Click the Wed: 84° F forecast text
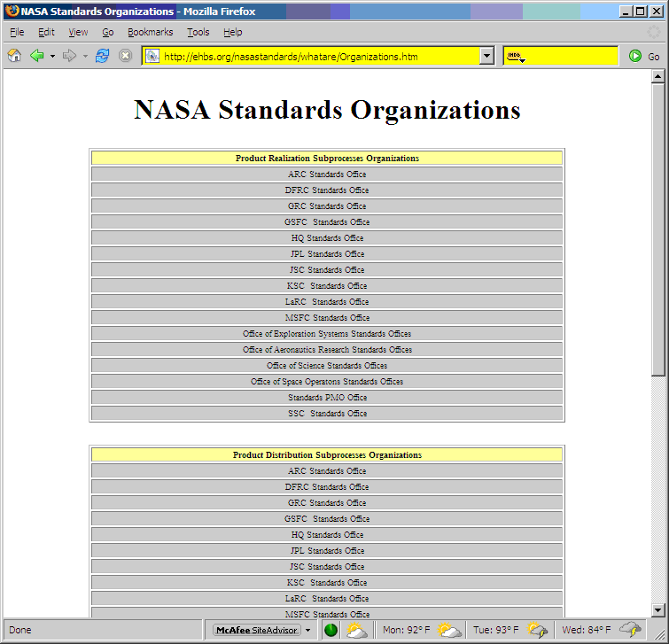Viewport: 669px width, 644px height. point(587,630)
